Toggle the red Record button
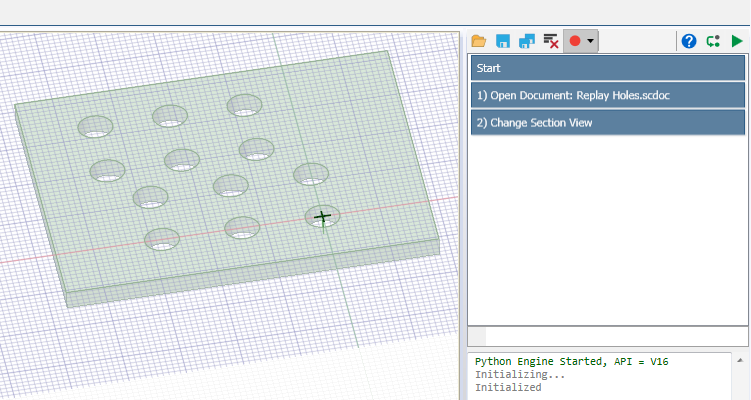 pos(575,41)
